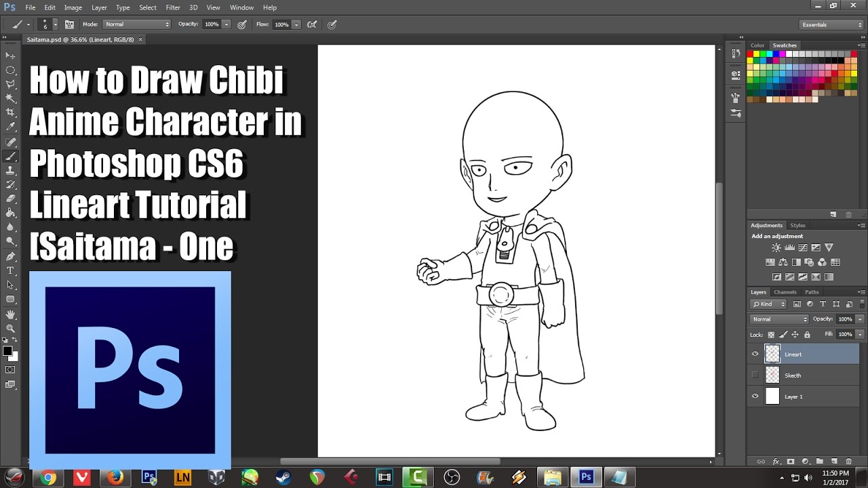Select the Elliptical Marquee tool

(x=10, y=70)
